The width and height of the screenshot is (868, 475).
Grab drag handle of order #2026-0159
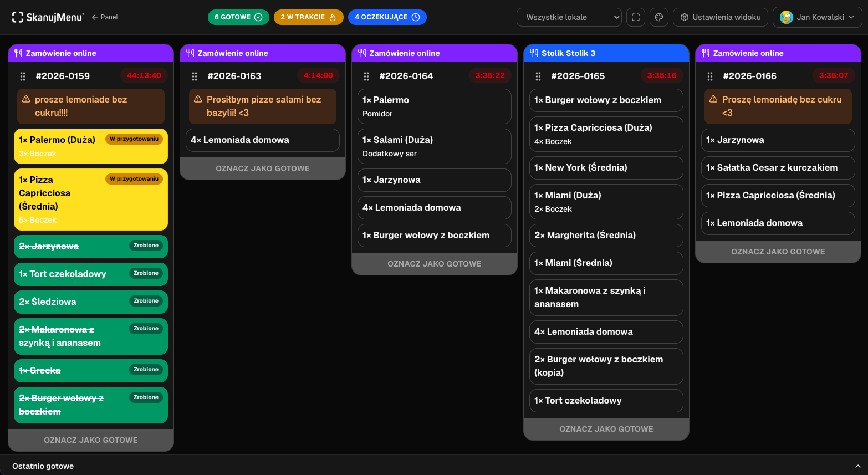[23, 76]
